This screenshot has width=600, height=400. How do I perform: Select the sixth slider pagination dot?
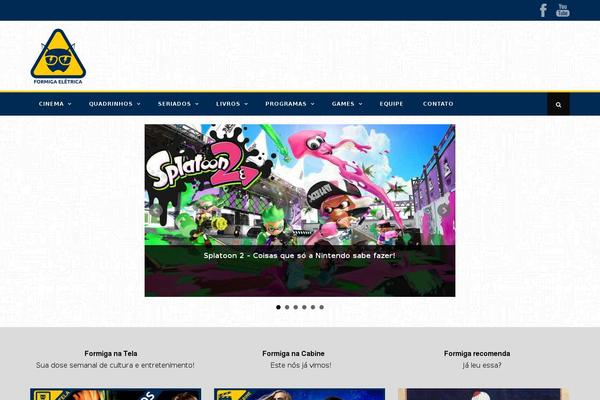tap(321, 307)
